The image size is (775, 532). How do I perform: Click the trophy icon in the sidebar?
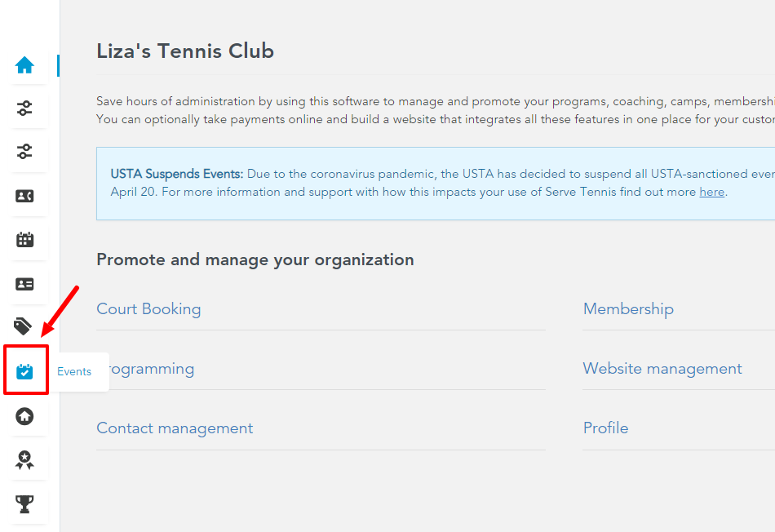25,504
